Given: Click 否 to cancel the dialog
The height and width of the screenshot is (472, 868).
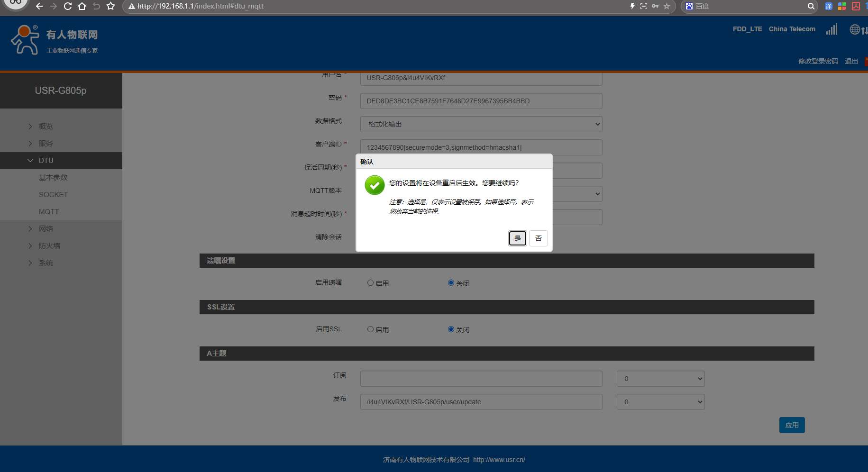Looking at the screenshot, I should 539,238.
